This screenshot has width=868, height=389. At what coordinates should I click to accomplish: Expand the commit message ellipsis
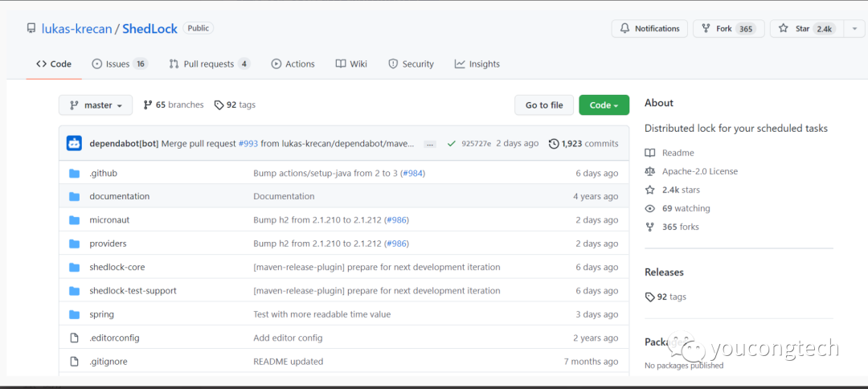pyautogui.click(x=430, y=144)
